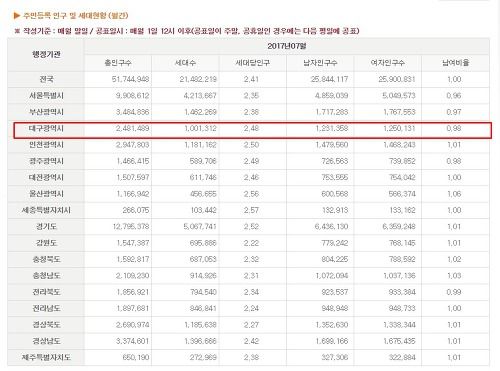Click 대구광역시 여자인구수 value 1,250,131
The image size is (500, 371).
(399, 128)
